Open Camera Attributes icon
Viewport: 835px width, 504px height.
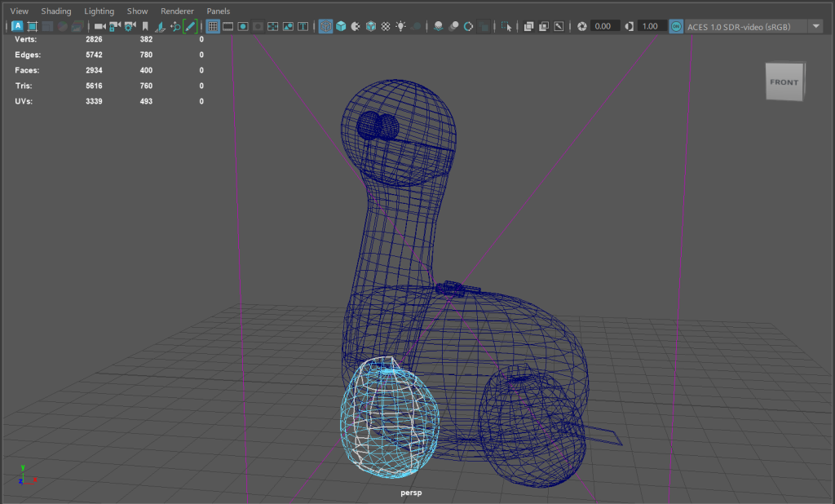[x=130, y=27]
